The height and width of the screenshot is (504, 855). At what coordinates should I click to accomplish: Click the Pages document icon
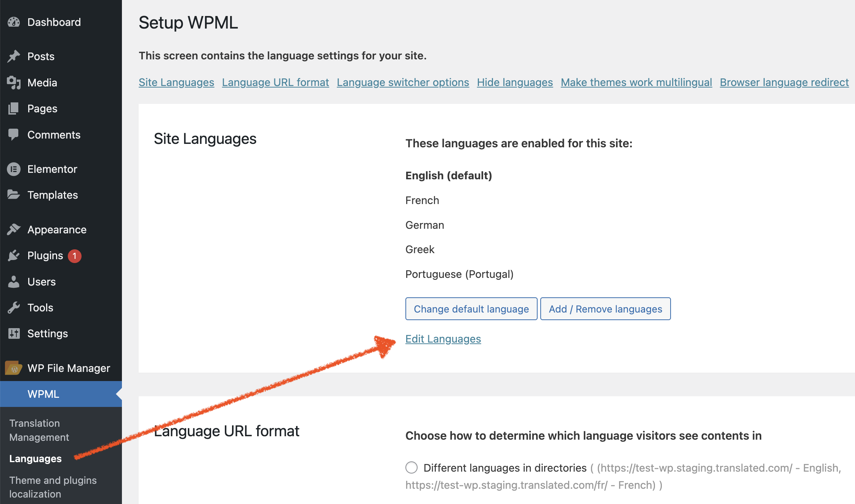click(x=14, y=108)
